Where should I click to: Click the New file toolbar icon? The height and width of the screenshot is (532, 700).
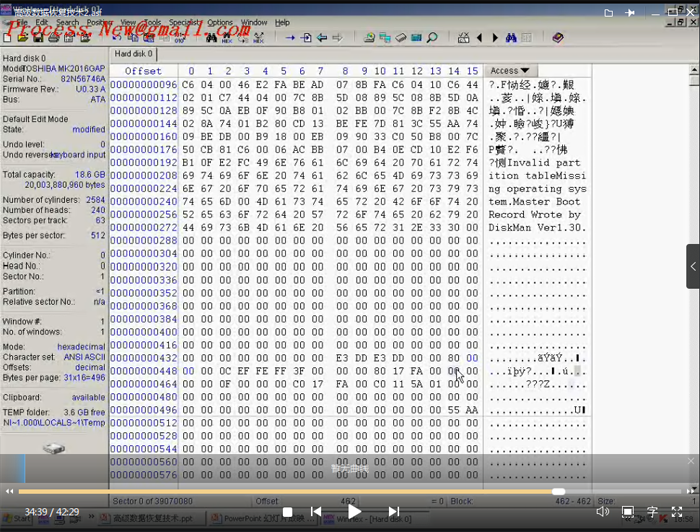8,38
